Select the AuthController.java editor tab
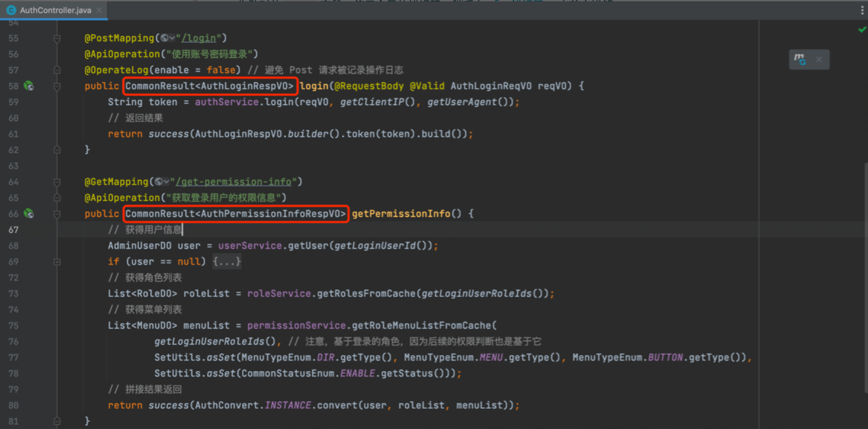Viewport: 868px width, 429px height. coord(55,10)
